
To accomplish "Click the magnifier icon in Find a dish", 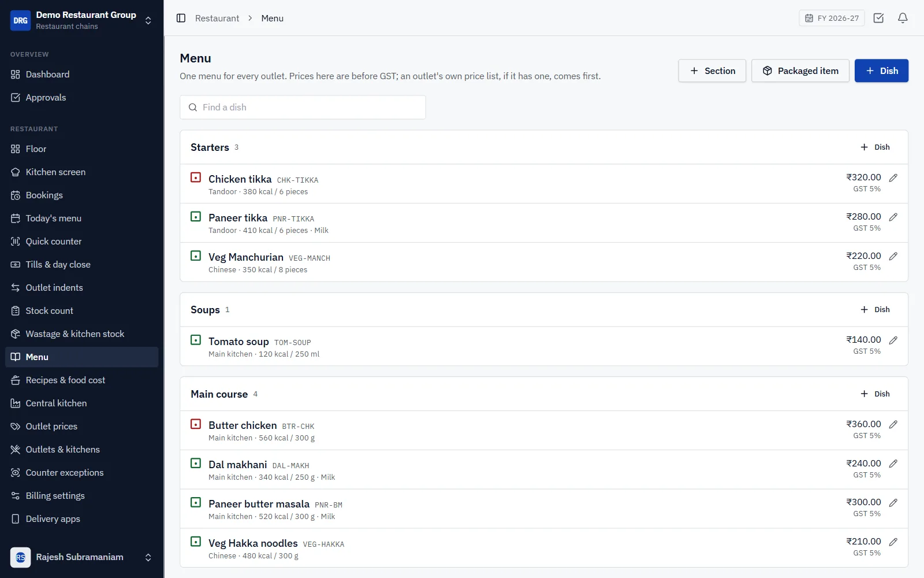I will (193, 108).
